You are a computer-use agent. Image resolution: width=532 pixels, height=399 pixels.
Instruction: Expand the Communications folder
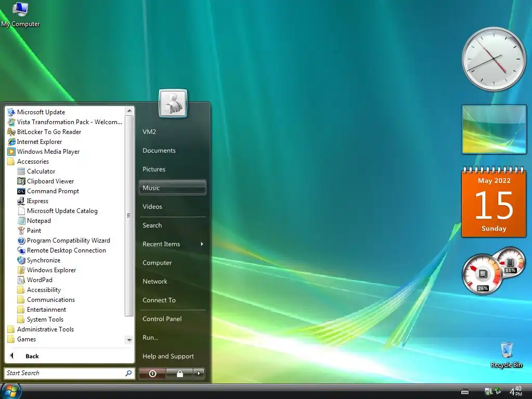[46, 300]
